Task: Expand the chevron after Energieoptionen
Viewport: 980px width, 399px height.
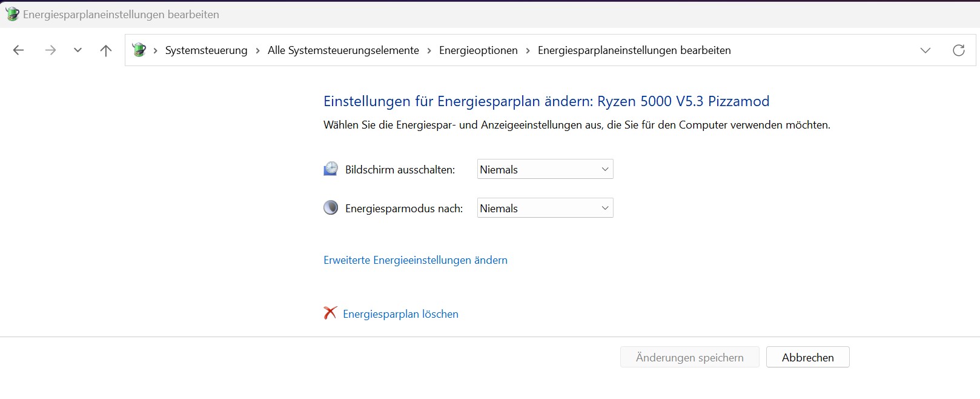Action: tap(528, 50)
